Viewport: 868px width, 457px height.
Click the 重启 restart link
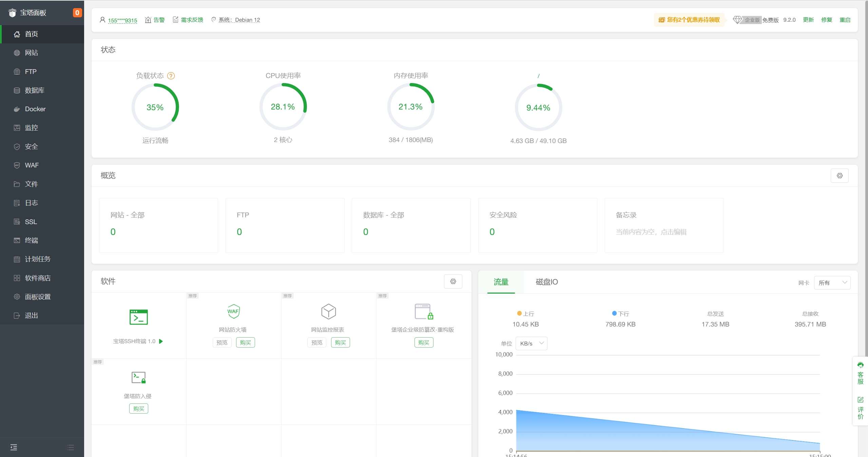[845, 20]
